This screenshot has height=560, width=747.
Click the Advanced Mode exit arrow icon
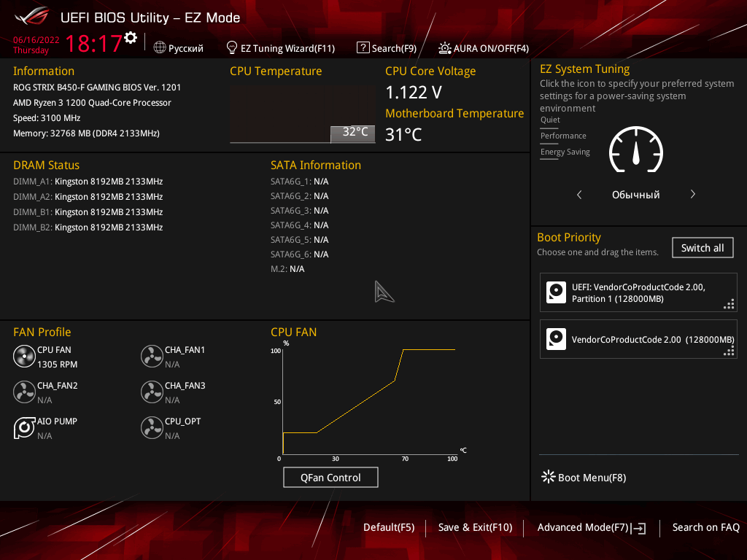tap(639, 528)
